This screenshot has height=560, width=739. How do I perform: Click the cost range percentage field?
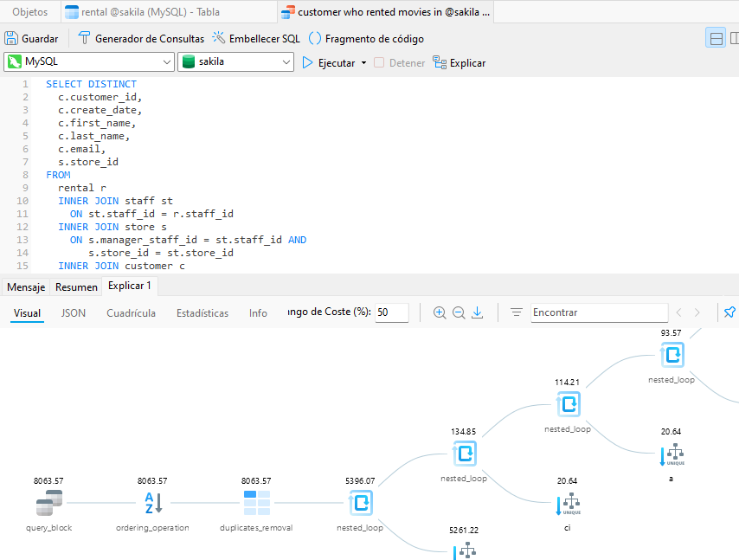tap(392, 312)
